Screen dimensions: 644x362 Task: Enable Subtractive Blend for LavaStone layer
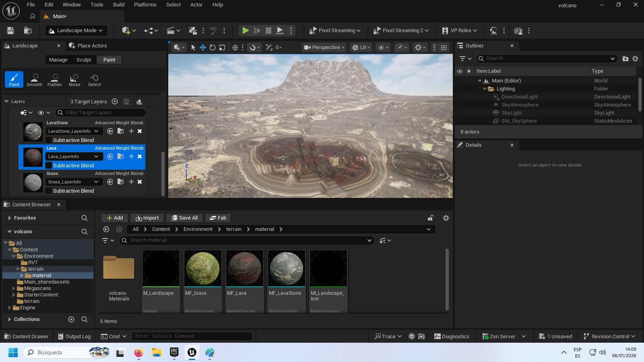coord(49,140)
